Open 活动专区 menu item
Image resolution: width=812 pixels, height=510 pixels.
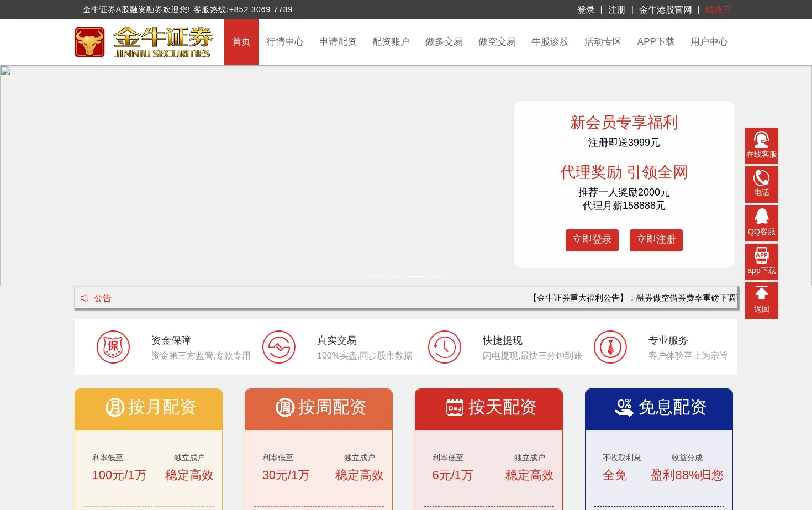click(x=603, y=42)
